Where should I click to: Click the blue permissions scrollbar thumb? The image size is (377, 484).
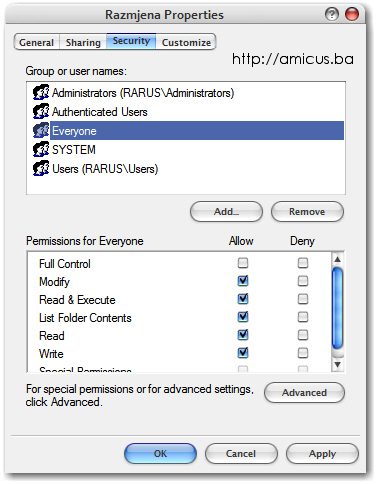click(x=338, y=308)
